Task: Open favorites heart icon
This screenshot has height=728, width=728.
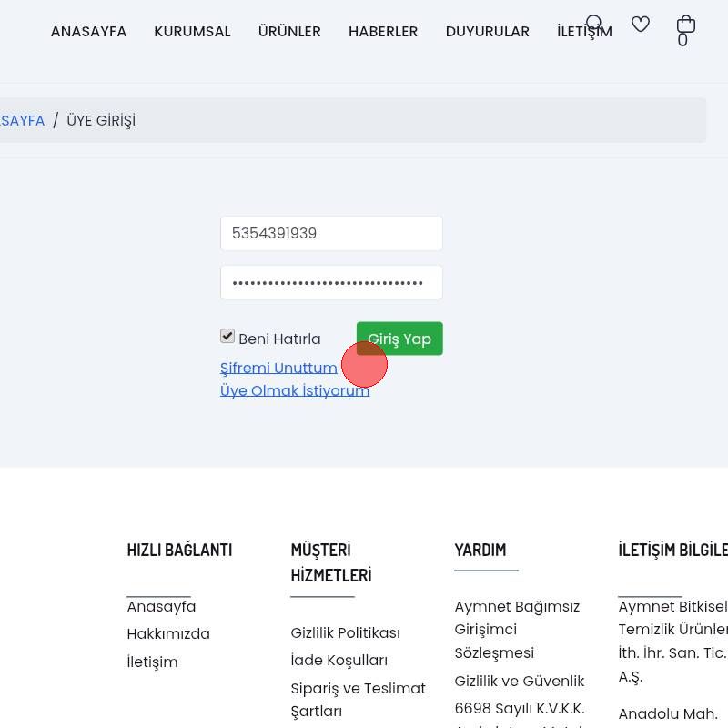Action: click(x=641, y=25)
